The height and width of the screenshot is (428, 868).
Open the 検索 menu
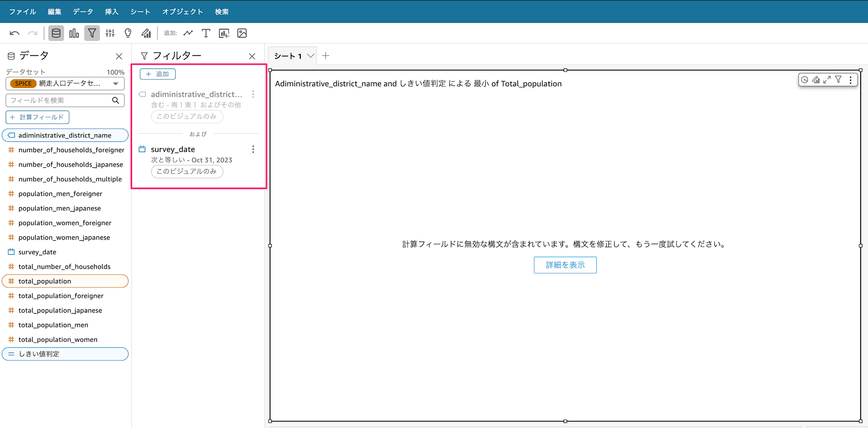tap(222, 12)
